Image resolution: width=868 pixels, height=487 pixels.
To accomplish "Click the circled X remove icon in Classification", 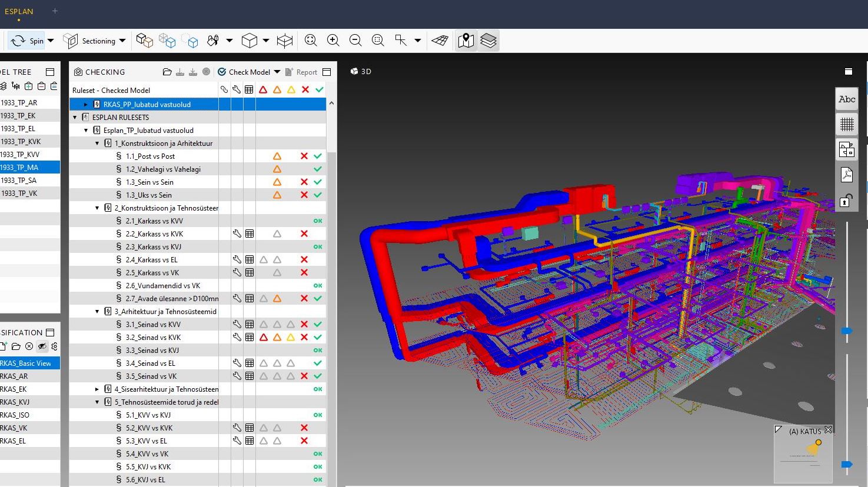I will pyautogui.click(x=29, y=346).
